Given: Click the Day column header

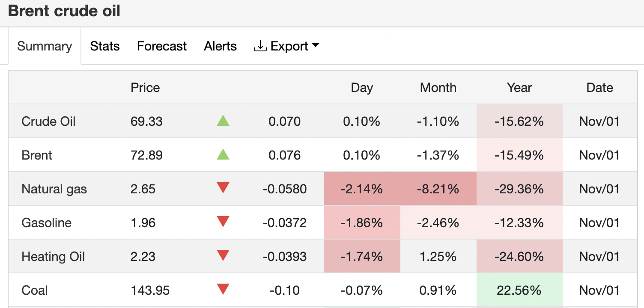Looking at the screenshot, I should [362, 88].
